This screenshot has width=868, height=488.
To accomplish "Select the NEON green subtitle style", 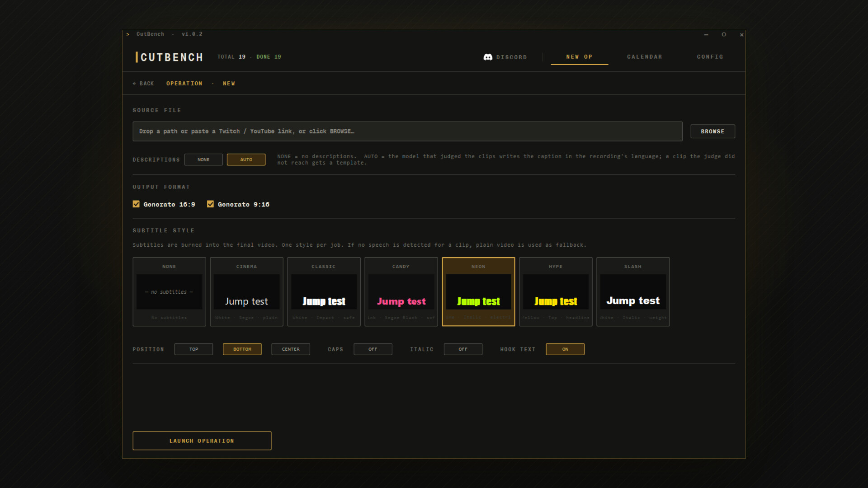I will point(478,292).
